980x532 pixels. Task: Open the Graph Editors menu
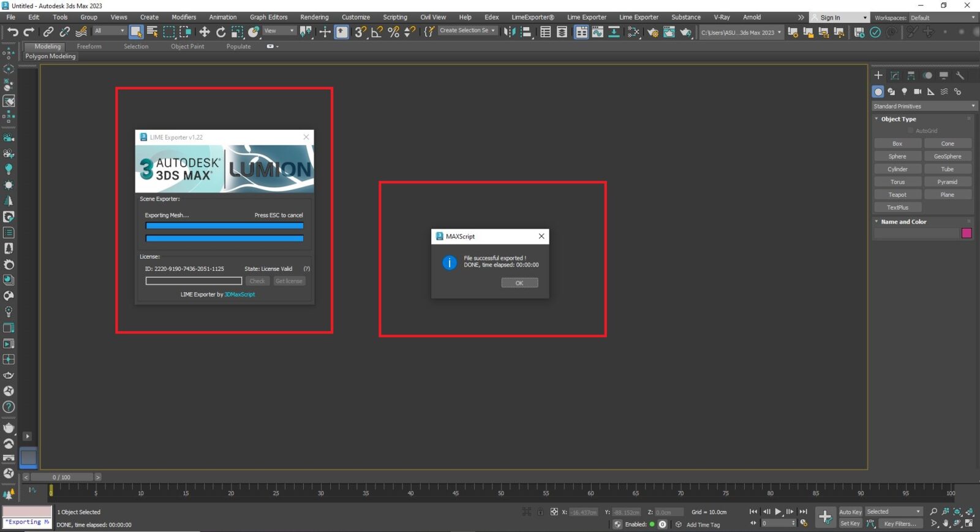[x=268, y=17]
